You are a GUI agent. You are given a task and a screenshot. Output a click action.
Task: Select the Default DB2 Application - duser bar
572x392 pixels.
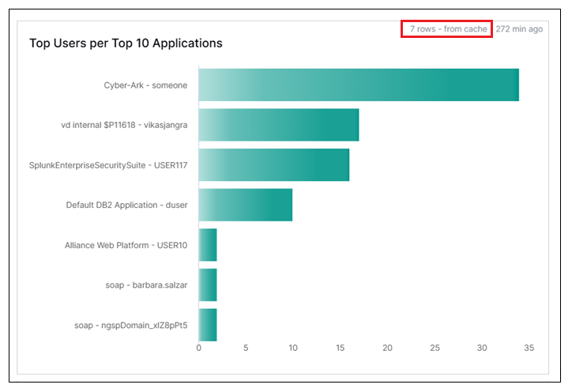pyautogui.click(x=246, y=205)
